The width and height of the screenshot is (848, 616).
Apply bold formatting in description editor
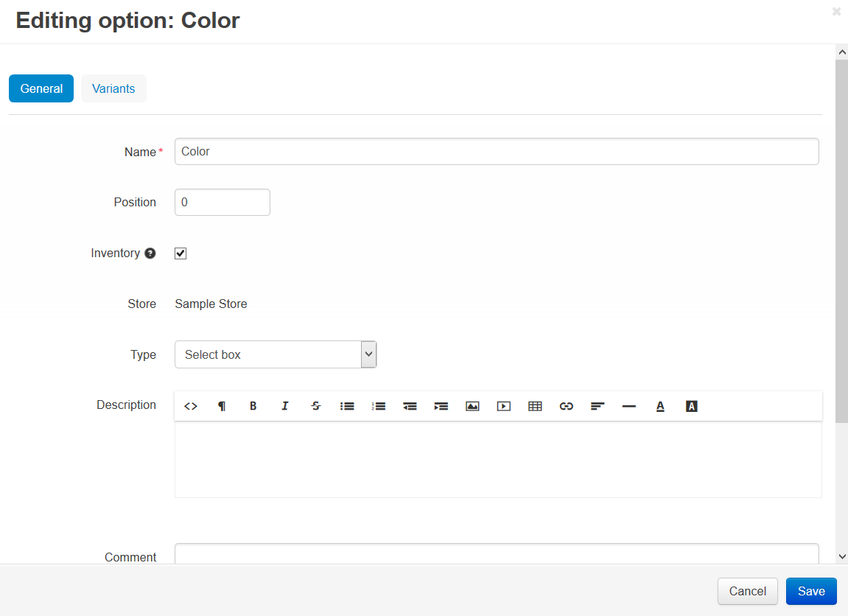click(253, 406)
